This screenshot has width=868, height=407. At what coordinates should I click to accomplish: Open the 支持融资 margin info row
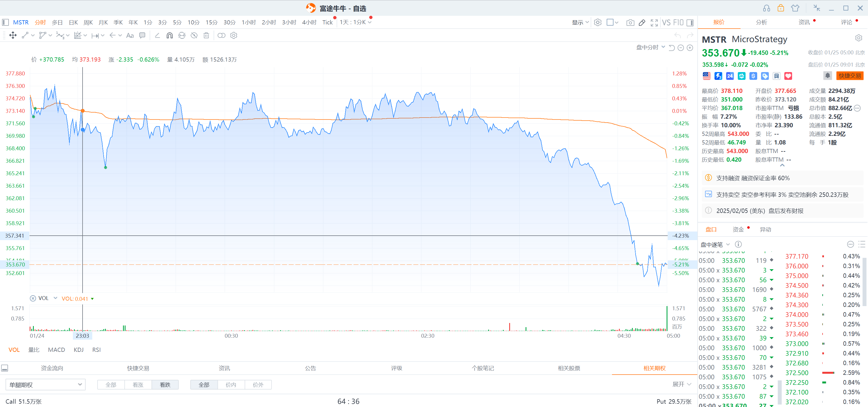pyautogui.click(x=782, y=178)
